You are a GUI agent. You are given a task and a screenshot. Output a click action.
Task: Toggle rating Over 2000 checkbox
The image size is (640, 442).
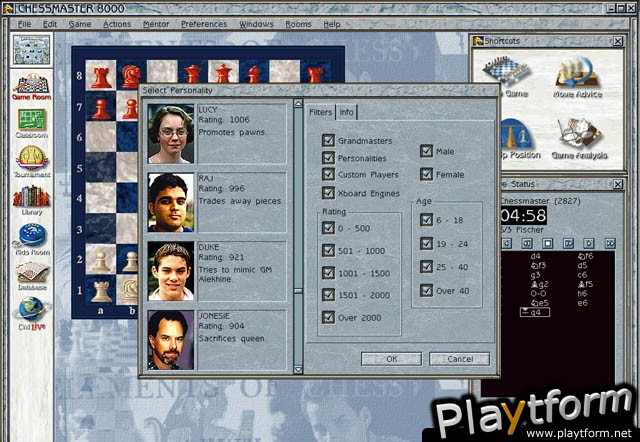pos(329,317)
